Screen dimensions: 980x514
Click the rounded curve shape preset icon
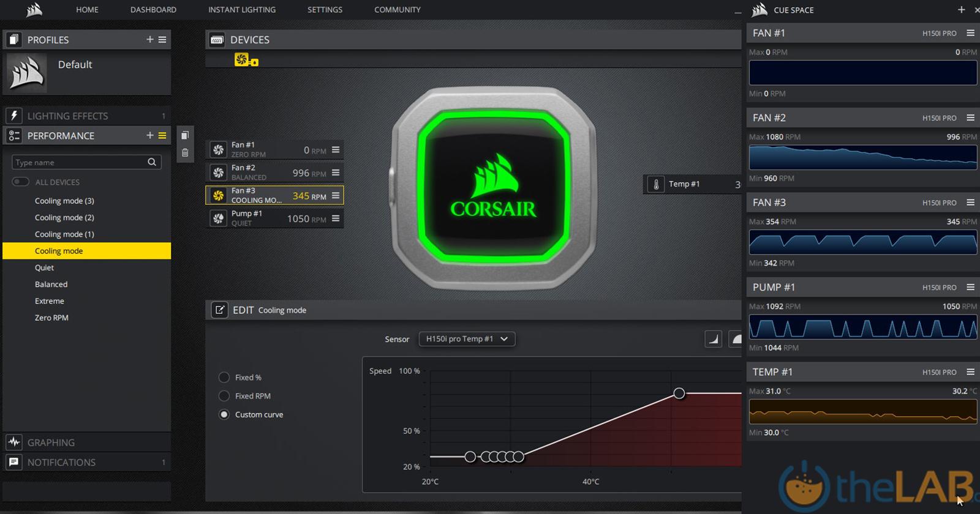pyautogui.click(x=736, y=339)
